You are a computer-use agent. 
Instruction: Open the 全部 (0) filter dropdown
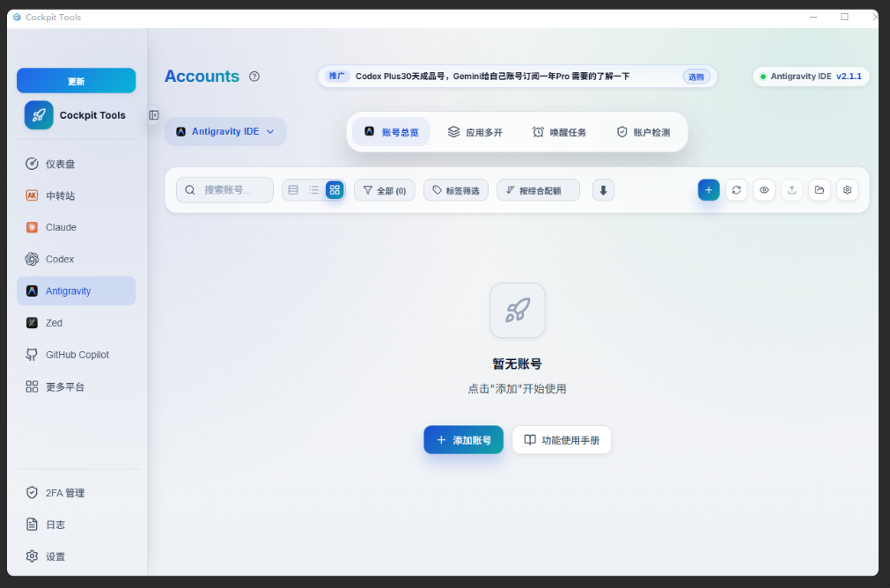point(385,190)
